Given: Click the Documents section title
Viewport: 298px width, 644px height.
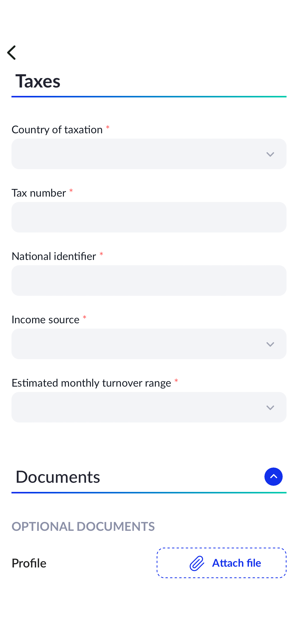Looking at the screenshot, I should [58, 477].
